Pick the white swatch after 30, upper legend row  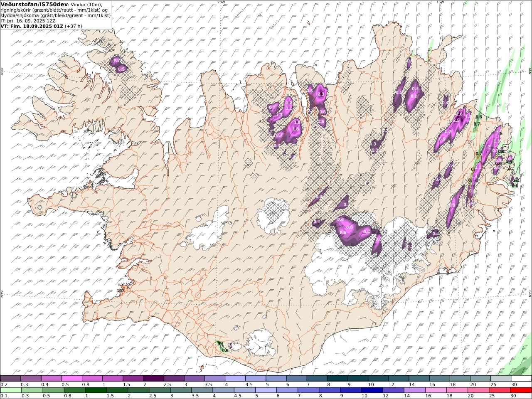click(x=521, y=379)
